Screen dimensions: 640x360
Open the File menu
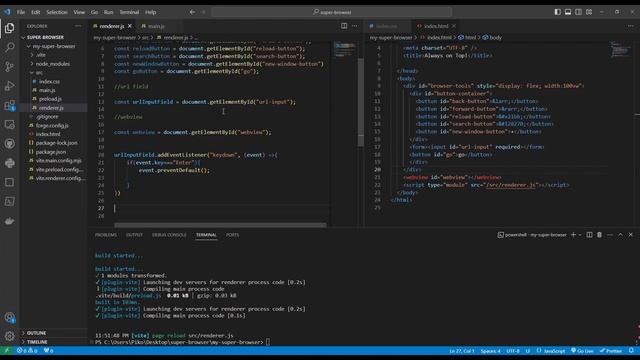click(x=21, y=12)
